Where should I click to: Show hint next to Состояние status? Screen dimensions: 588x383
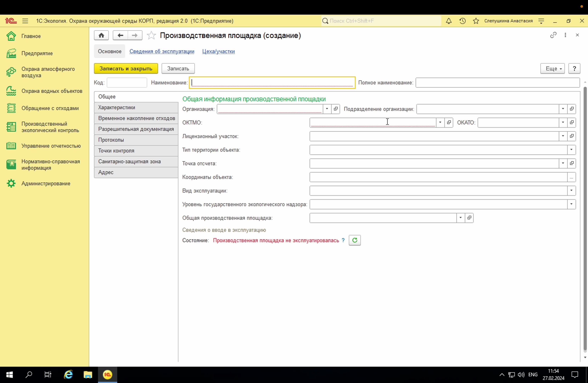tap(343, 240)
